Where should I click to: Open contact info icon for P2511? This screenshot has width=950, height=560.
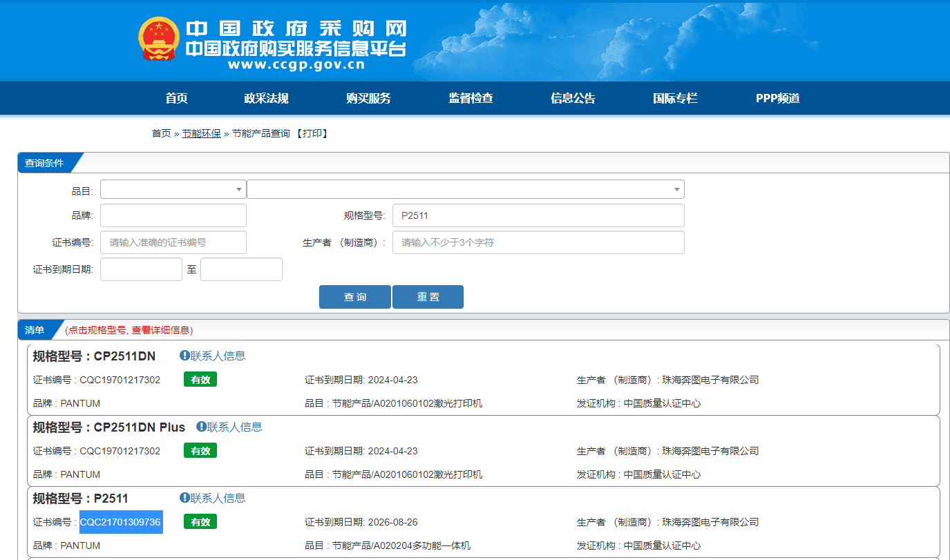coord(184,498)
